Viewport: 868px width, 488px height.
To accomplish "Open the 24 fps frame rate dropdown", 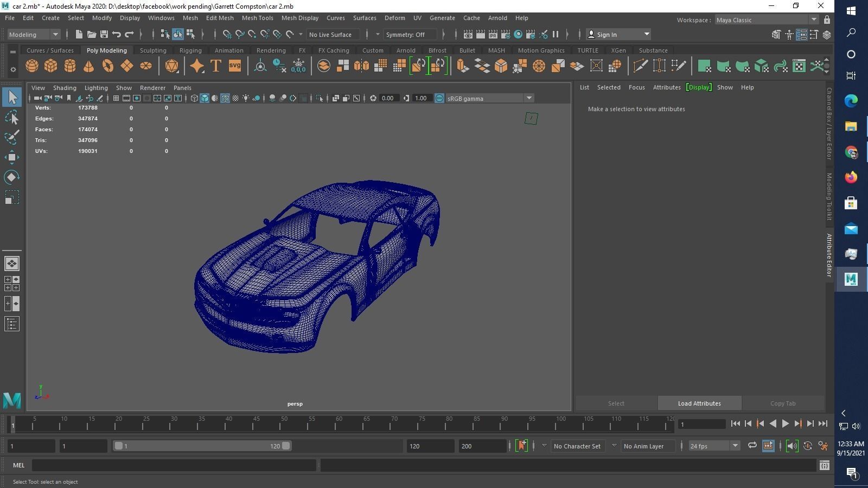I will pyautogui.click(x=714, y=446).
